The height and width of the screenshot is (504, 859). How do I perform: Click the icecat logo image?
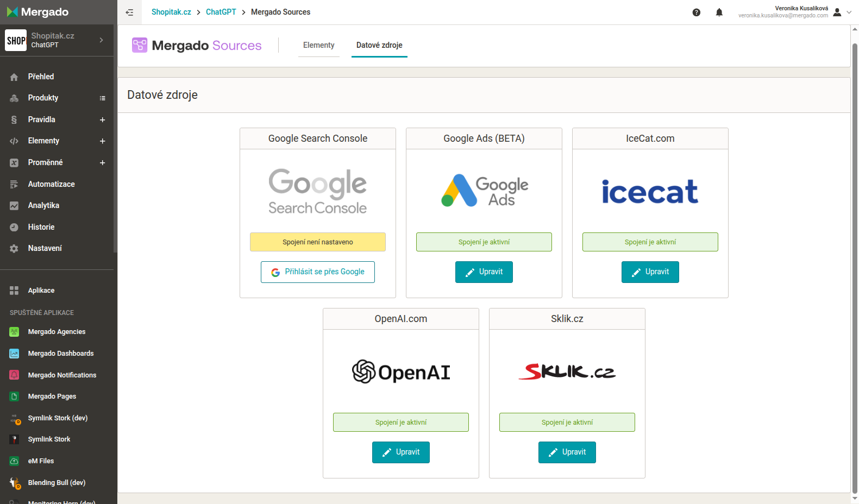click(650, 191)
